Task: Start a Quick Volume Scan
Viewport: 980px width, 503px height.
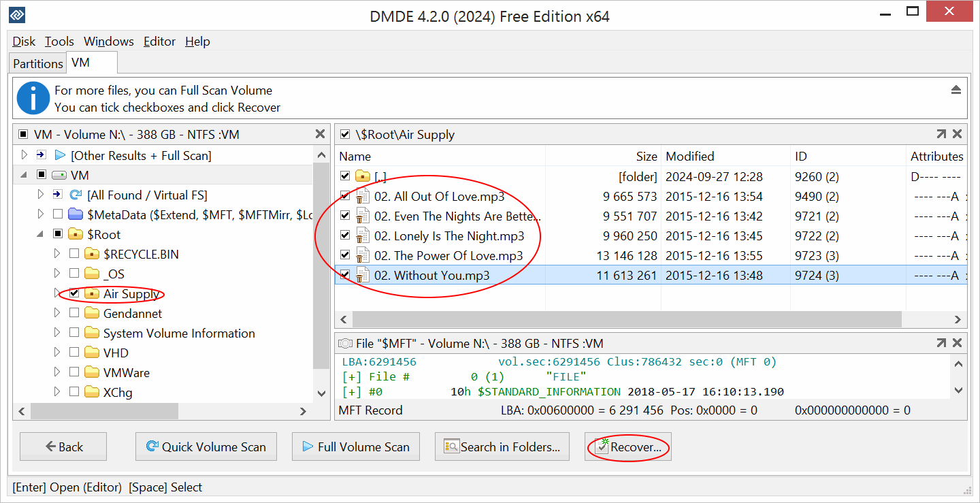Action: [x=206, y=447]
